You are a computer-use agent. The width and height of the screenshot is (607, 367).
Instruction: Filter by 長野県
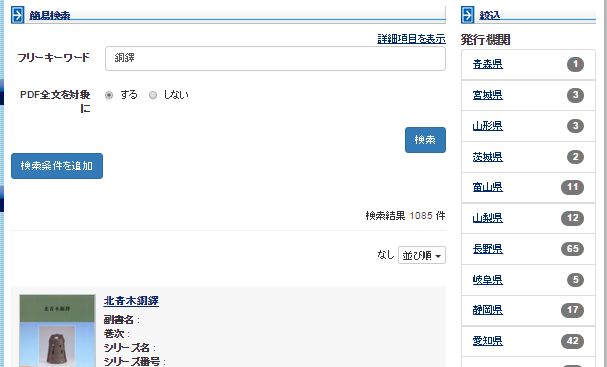tap(487, 249)
